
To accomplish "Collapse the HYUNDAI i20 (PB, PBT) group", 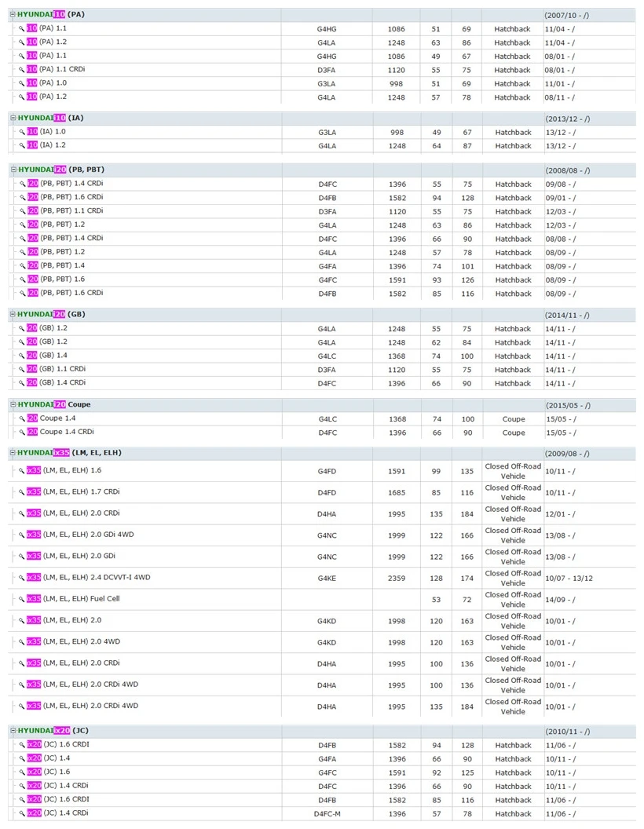I will tap(14, 170).
